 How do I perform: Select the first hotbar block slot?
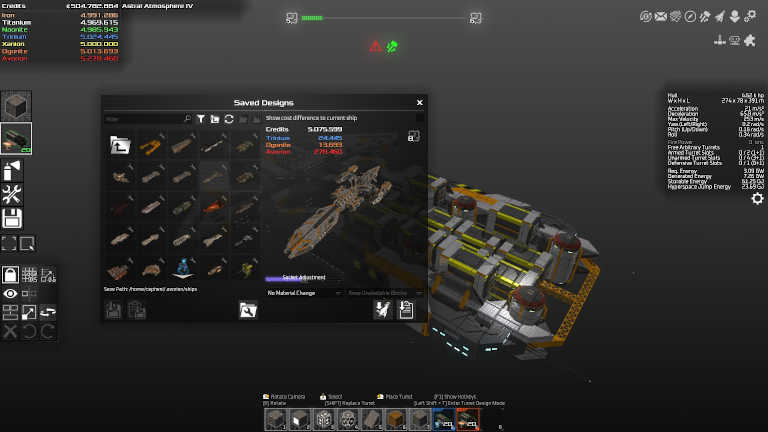click(274, 419)
